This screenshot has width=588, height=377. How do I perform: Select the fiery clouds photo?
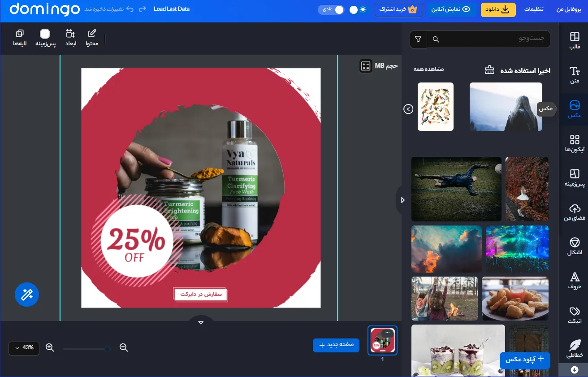(446, 249)
